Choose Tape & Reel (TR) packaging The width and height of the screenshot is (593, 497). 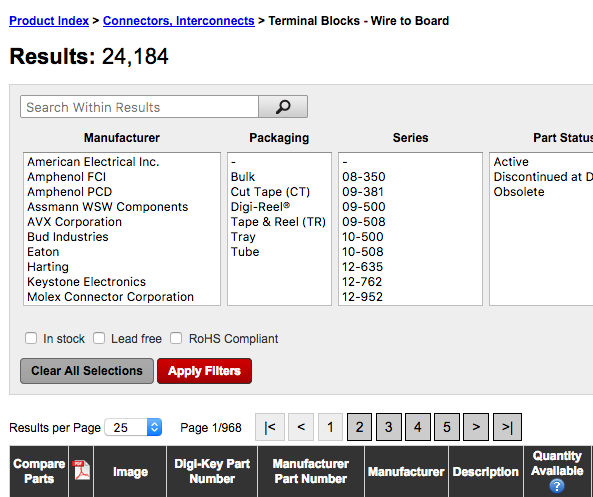[278, 222]
